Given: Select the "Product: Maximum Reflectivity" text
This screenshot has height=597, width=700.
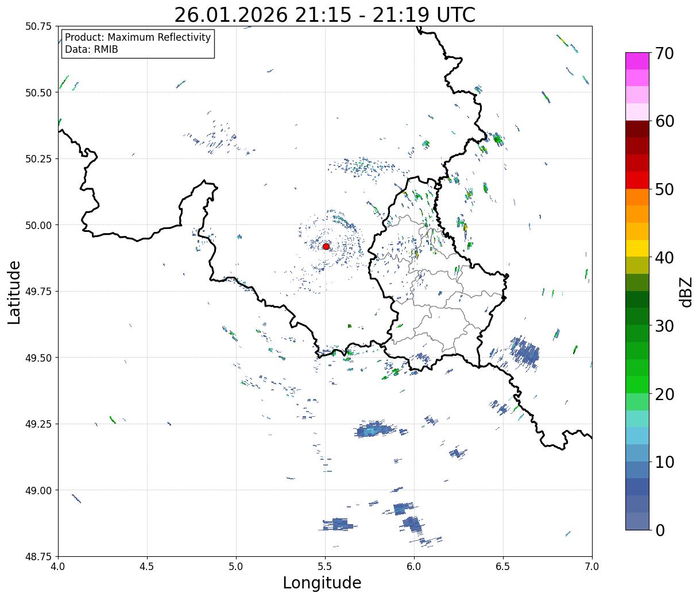Looking at the screenshot, I should coord(138,37).
